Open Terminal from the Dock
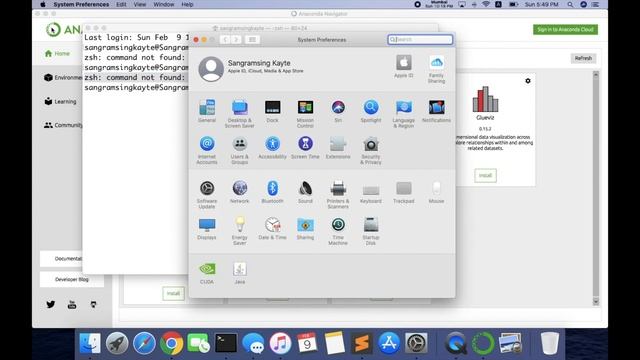 tap(226, 343)
